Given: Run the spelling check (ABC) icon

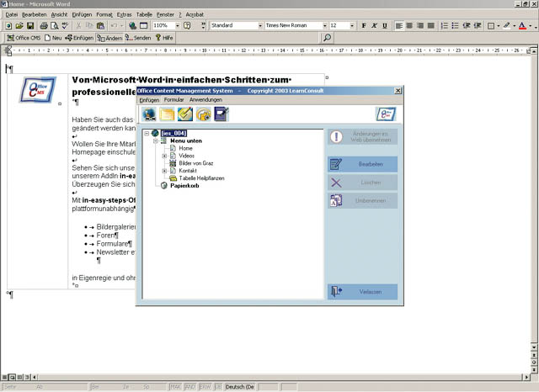Looking at the screenshot, I should click(x=65, y=26).
